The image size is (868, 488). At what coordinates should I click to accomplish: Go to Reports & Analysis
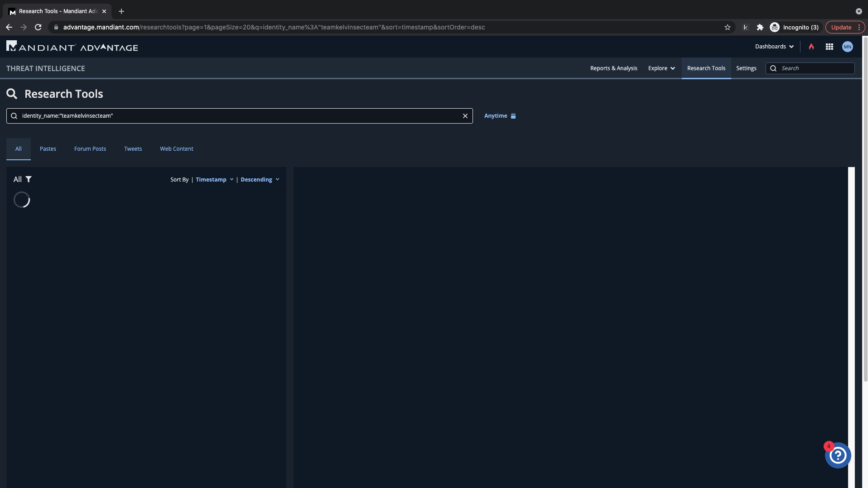pyautogui.click(x=613, y=68)
